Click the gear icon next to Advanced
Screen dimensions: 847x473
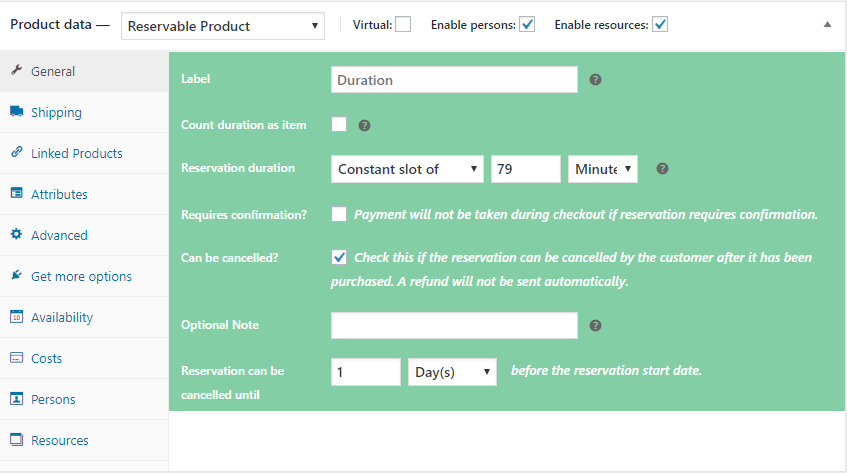tap(16, 235)
